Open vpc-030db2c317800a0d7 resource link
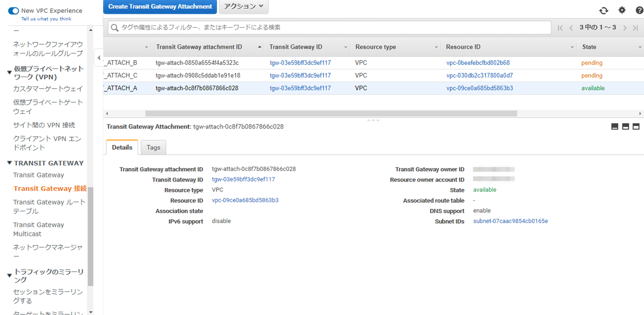Viewport: 644px width, 315px height. [480, 76]
